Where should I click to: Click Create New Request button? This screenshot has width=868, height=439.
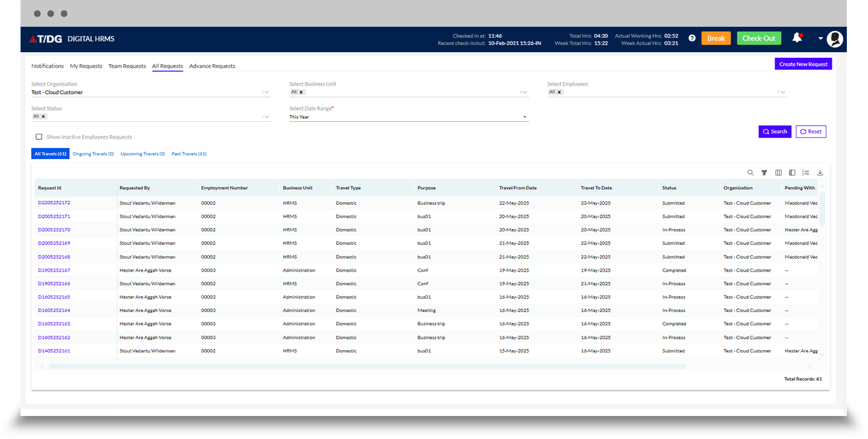tap(803, 64)
